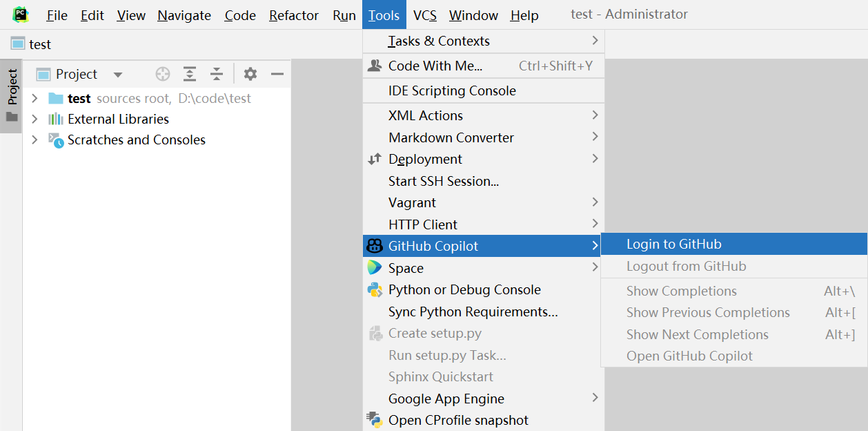868x431 pixels.
Task: Open the Edit menu
Action: 92,15
